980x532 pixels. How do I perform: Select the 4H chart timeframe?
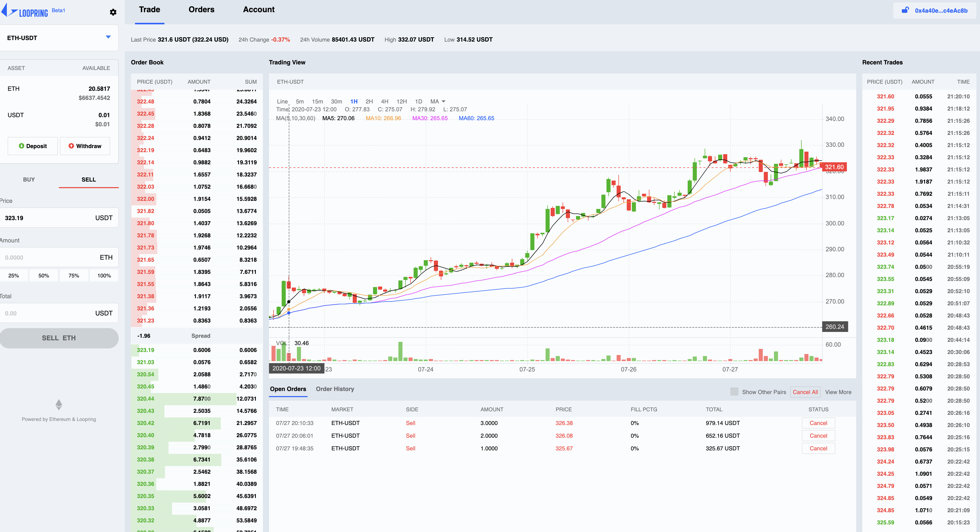coord(385,101)
